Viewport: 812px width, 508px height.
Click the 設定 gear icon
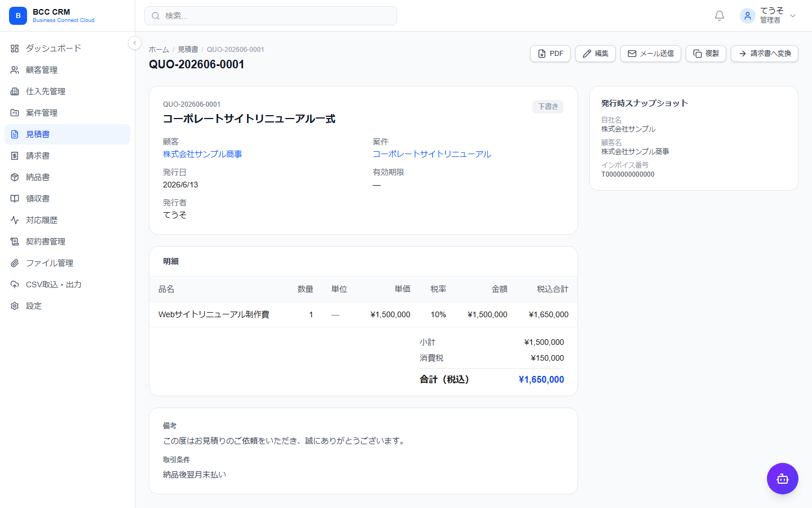click(15, 306)
